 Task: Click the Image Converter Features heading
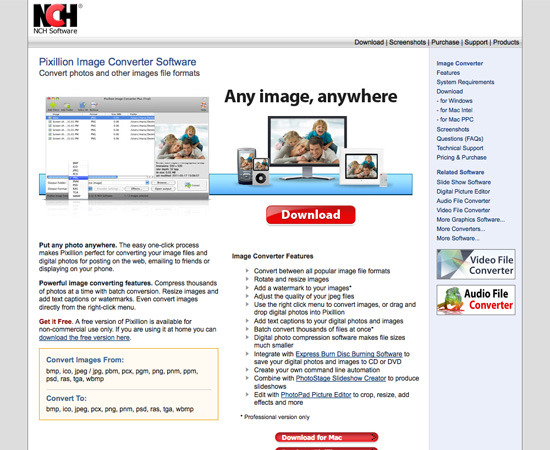click(x=273, y=256)
